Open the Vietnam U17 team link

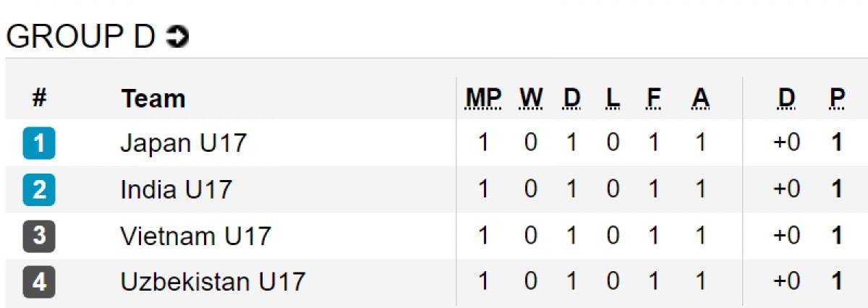coord(195,236)
